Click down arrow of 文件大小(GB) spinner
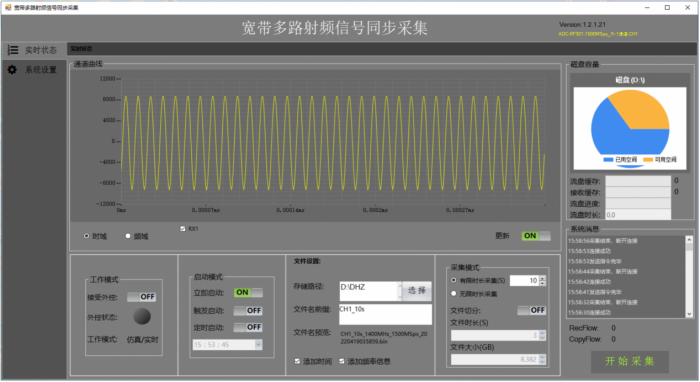The height and width of the screenshot is (382, 700). point(542,361)
